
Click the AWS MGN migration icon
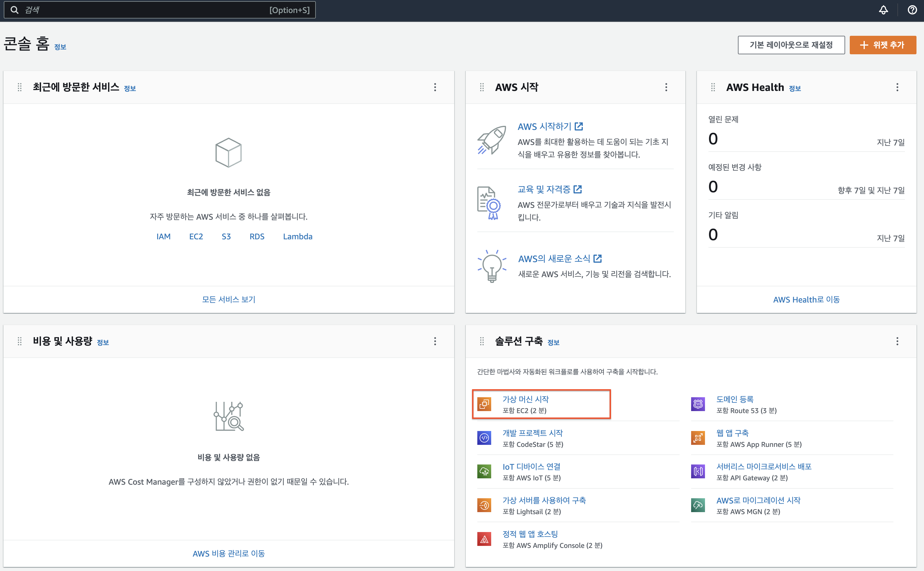pos(698,505)
